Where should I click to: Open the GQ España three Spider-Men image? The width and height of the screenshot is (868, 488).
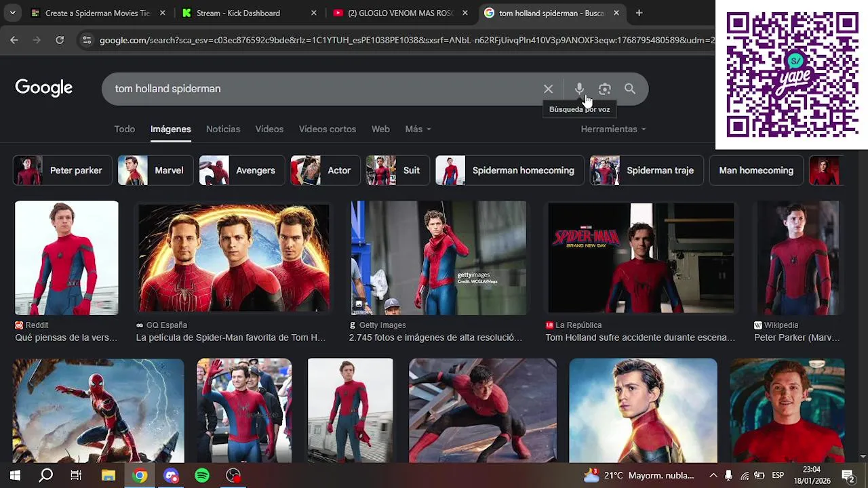coord(233,258)
